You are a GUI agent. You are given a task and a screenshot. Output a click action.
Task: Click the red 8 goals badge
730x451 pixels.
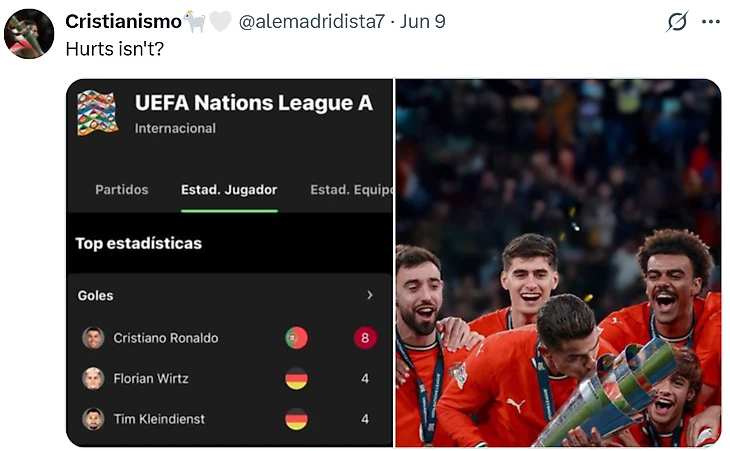pos(365,338)
